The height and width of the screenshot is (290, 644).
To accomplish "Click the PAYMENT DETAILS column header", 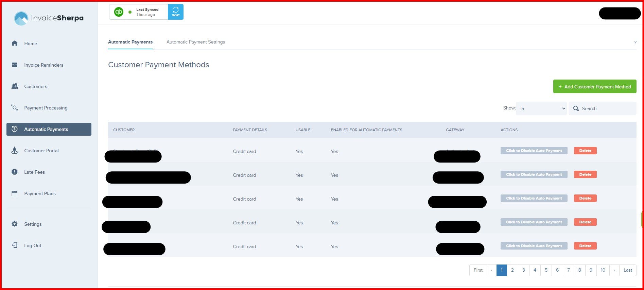I will click(250, 130).
